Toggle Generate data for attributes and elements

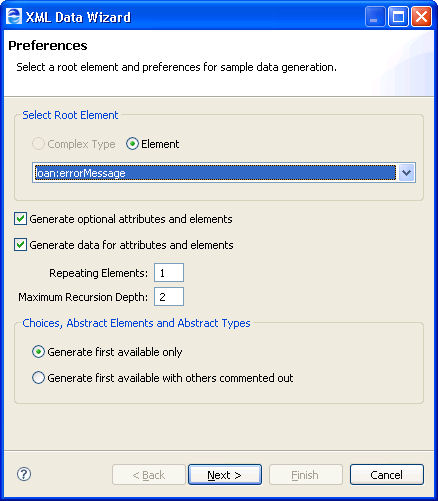(x=20, y=245)
